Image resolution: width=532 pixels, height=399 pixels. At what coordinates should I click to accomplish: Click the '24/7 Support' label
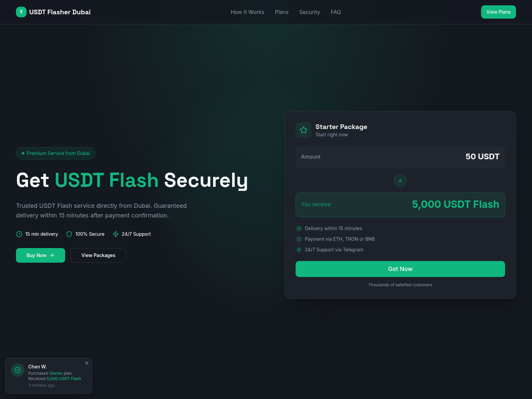(x=136, y=234)
